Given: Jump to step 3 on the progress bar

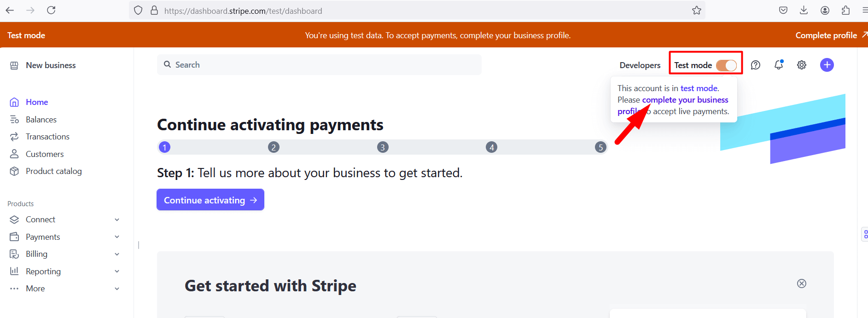Looking at the screenshot, I should point(383,147).
